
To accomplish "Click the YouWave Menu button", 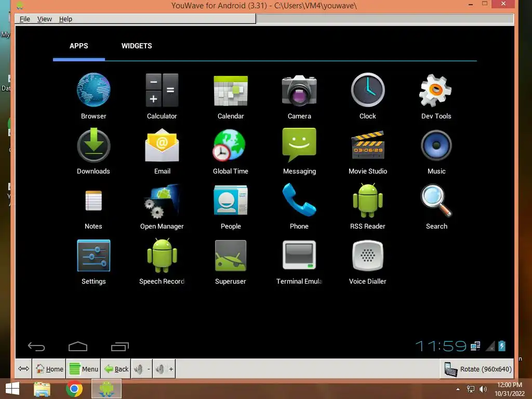I will 84,369.
